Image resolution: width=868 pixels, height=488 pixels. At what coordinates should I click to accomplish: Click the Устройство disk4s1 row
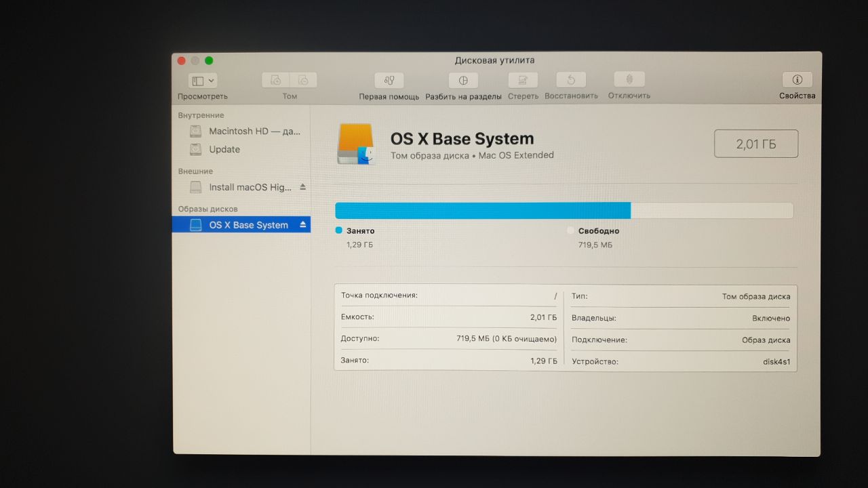(681, 362)
